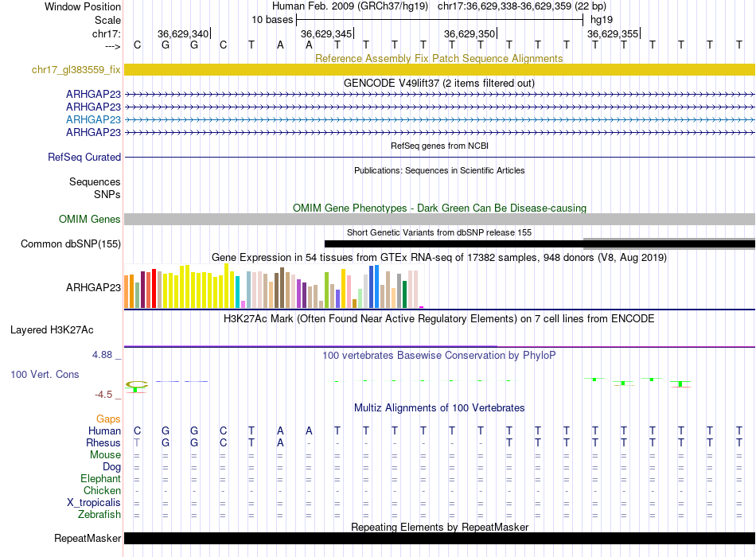The image size is (756, 557).
Task: Open the RefSeq Curated track label
Action: [84, 158]
